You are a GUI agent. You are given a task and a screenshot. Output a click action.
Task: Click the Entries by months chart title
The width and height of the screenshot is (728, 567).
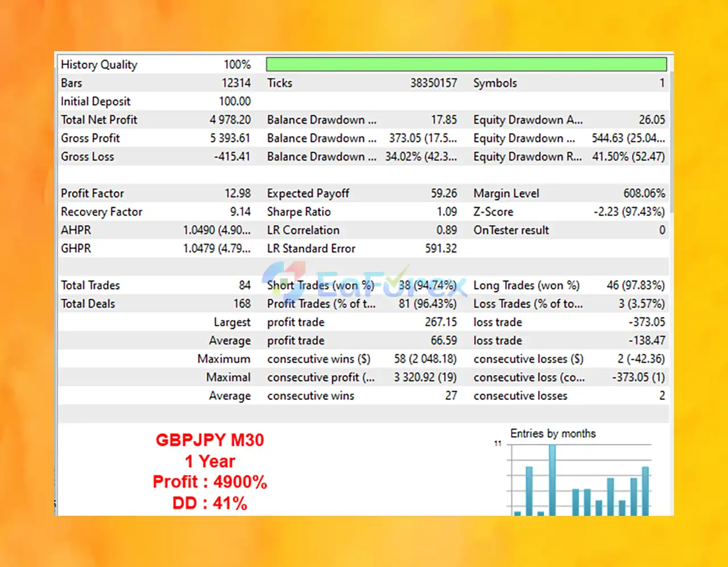point(553,433)
